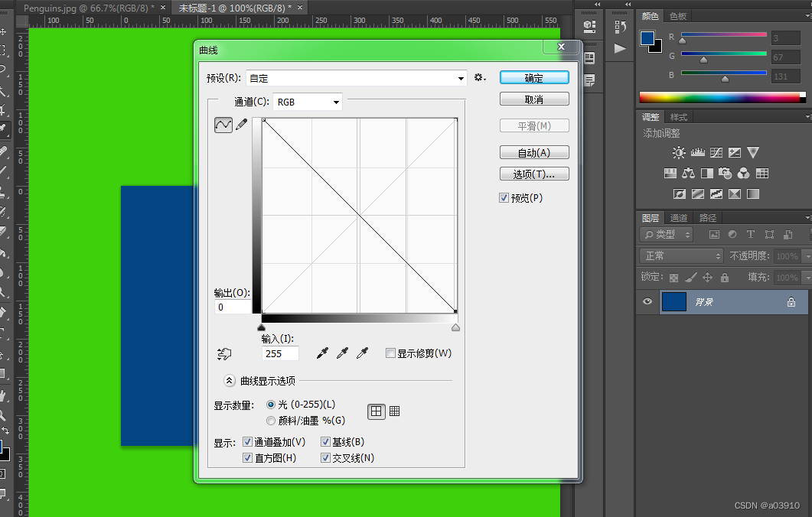This screenshot has width=812, height=517.
Task: Add a Color Balance adjustment
Action: coord(688,174)
